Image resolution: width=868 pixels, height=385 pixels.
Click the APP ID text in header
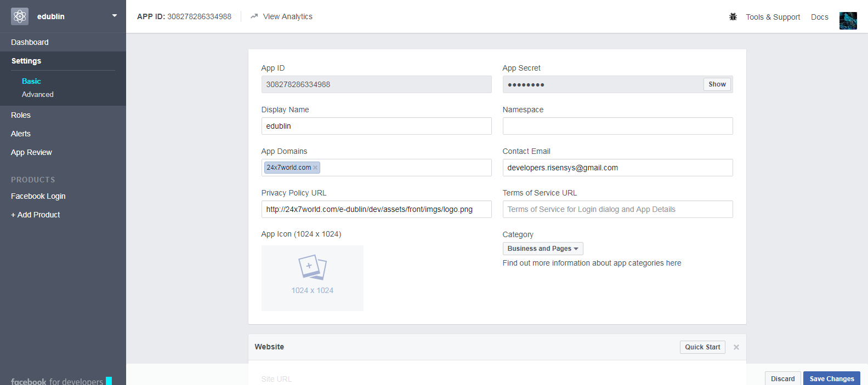point(184,16)
